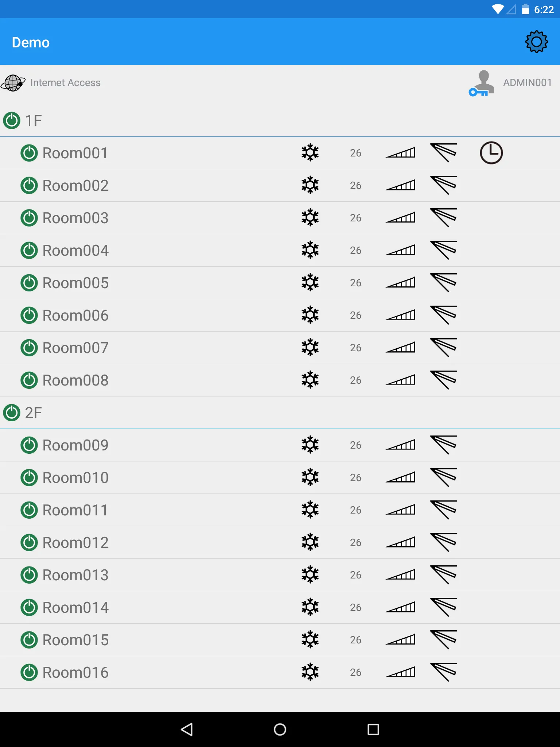
Task: Tap the louver direction icon for Room006
Action: point(444,315)
